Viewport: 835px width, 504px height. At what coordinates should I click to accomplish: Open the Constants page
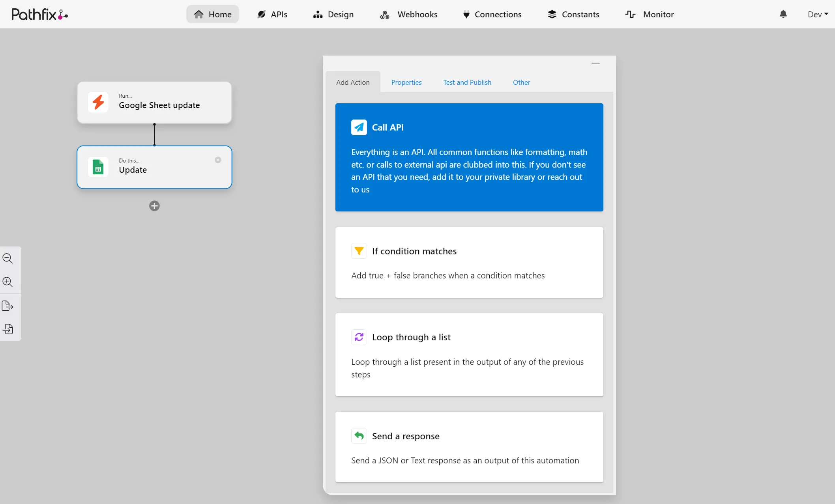click(x=573, y=14)
